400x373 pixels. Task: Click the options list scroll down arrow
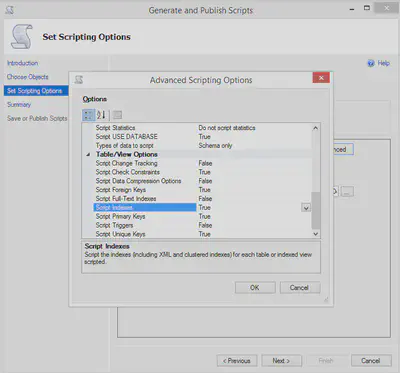click(316, 234)
